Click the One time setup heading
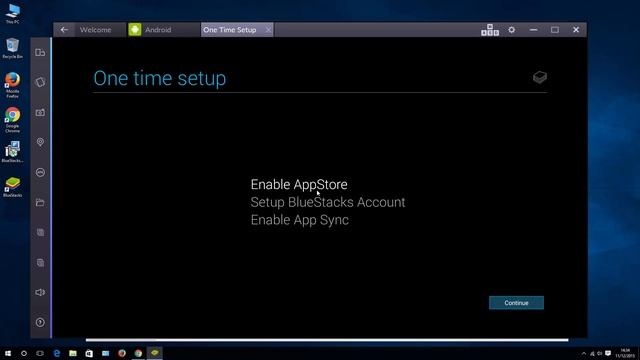 160,78
